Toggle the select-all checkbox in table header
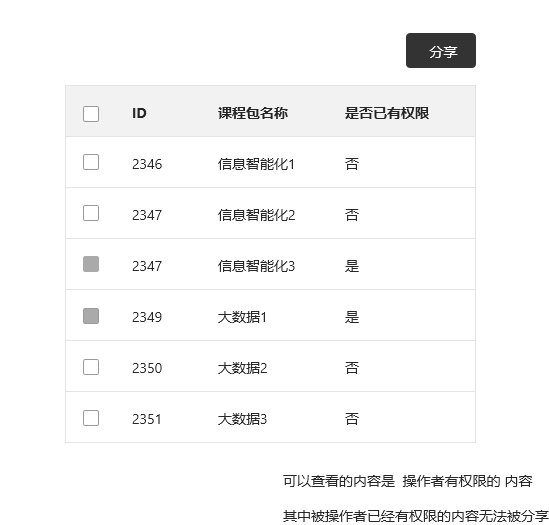The height and width of the screenshot is (525, 549). point(91,114)
